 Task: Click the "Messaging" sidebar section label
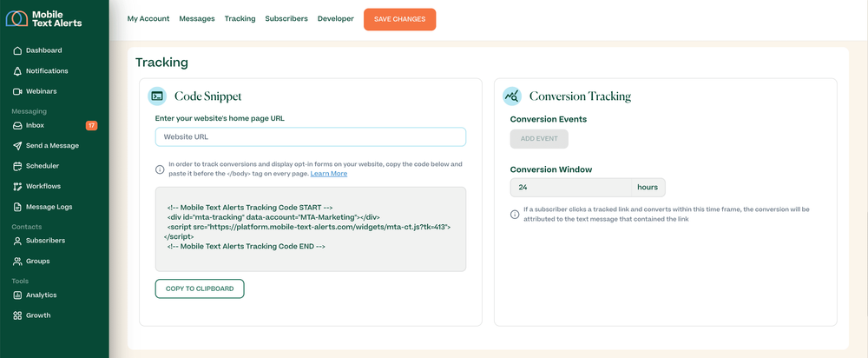tap(30, 111)
